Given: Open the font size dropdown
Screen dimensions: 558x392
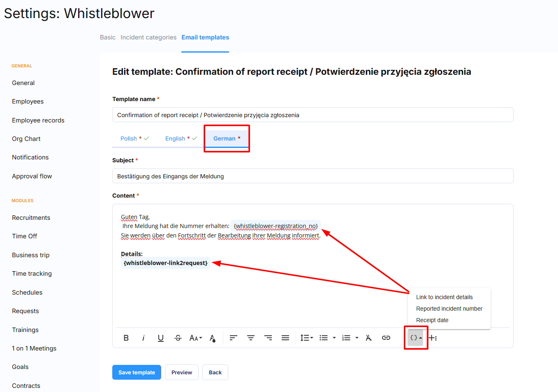Looking at the screenshot, I should (x=195, y=338).
